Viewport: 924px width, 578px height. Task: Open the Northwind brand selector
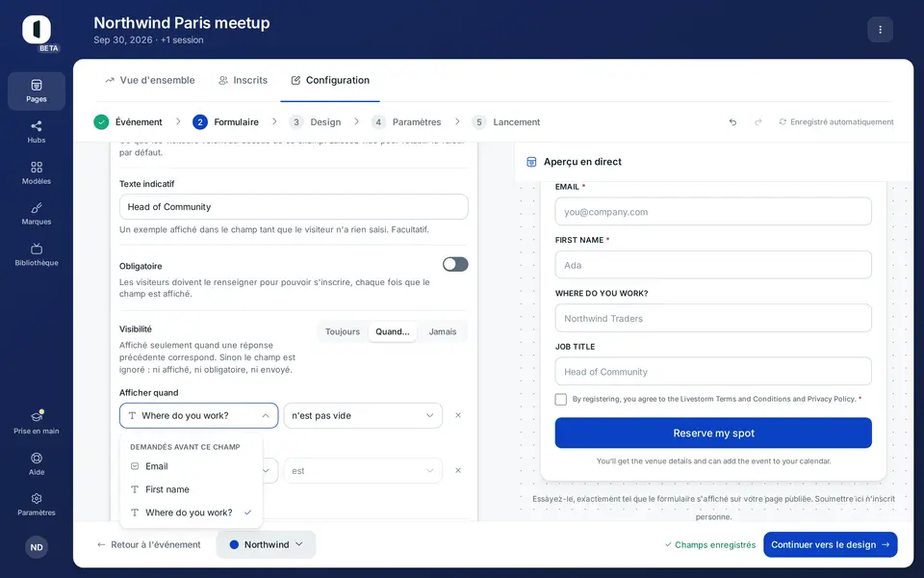pyautogui.click(x=266, y=544)
